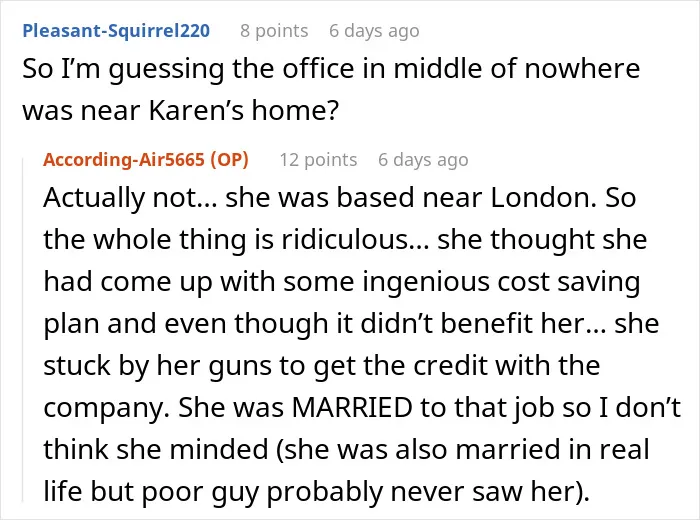Click the capitalized word MARRIED

(352, 408)
